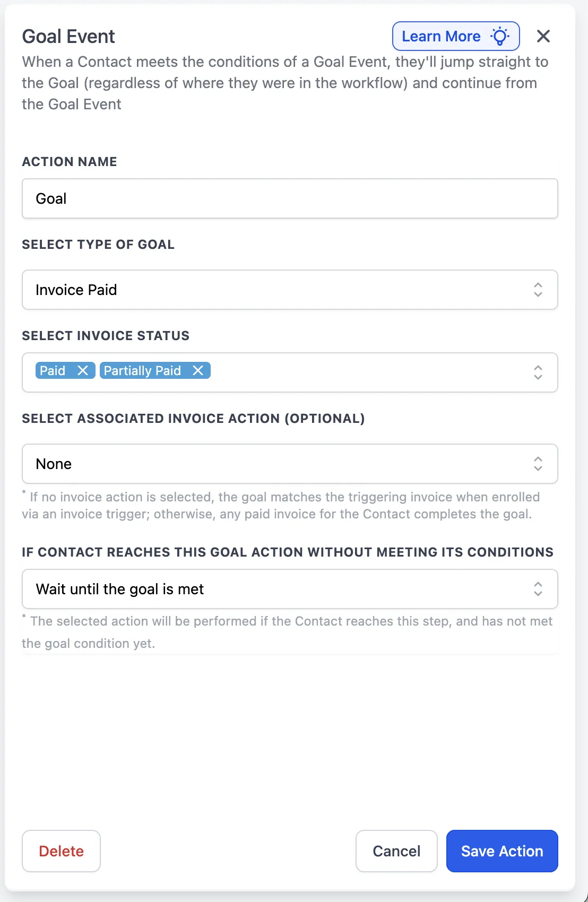Click the chevron beside None
The height and width of the screenshot is (902, 588).
coord(538,464)
